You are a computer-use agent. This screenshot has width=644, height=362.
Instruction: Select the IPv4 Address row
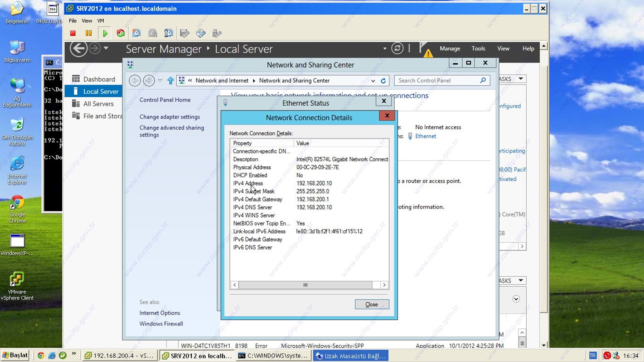pos(309,183)
